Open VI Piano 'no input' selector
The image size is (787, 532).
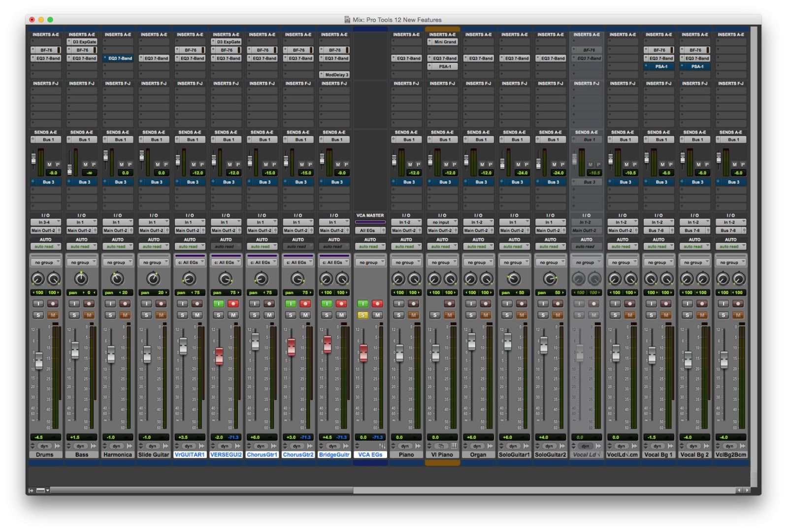(442, 222)
